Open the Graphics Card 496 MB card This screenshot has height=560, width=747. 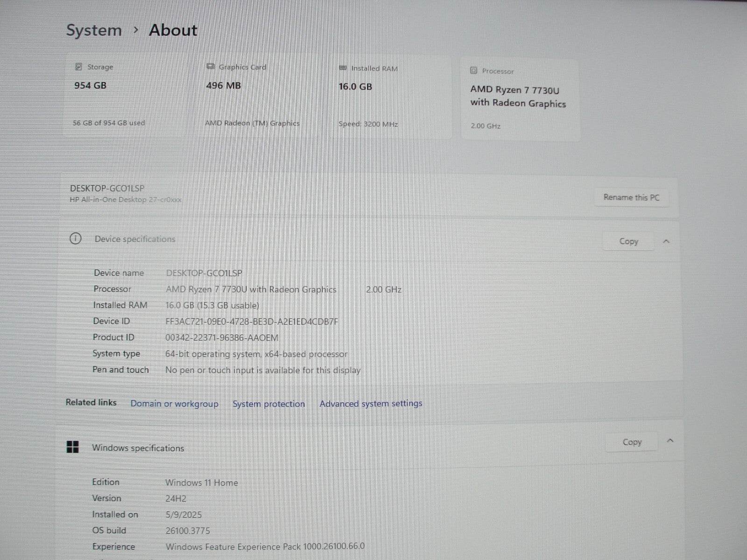pos(257,96)
